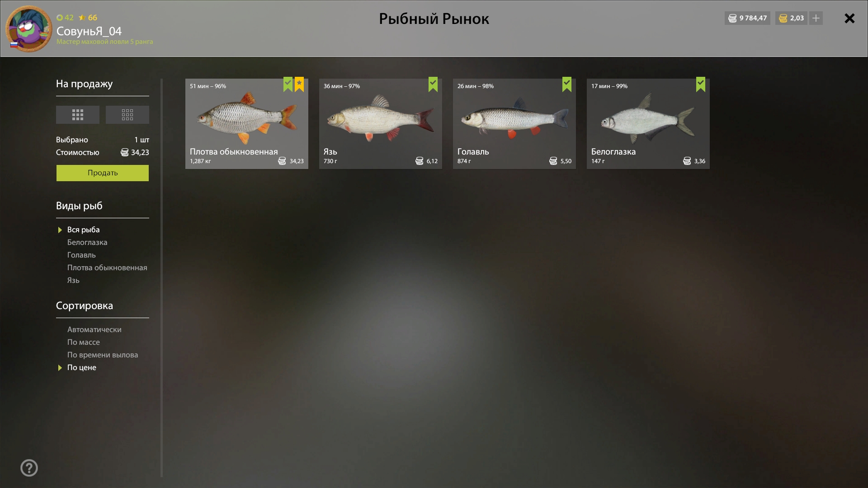
Task: Click the silver coins balance 9 784,47
Action: (747, 18)
